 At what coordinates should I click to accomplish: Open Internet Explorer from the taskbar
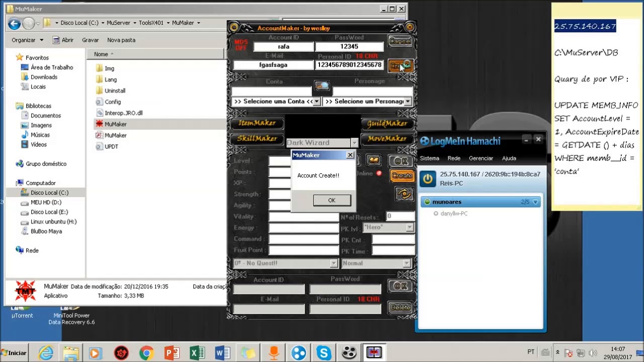click(46, 353)
